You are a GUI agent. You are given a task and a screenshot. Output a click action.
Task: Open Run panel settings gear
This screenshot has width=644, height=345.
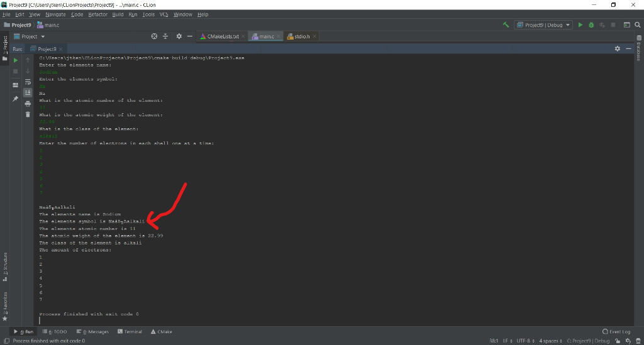(x=618, y=48)
